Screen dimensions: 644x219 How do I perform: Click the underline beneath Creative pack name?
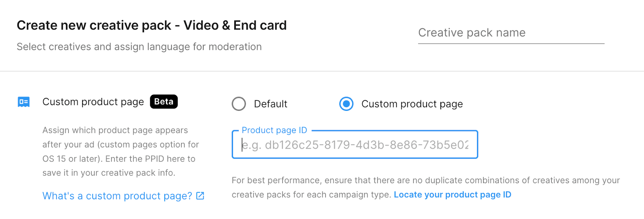[x=511, y=43]
